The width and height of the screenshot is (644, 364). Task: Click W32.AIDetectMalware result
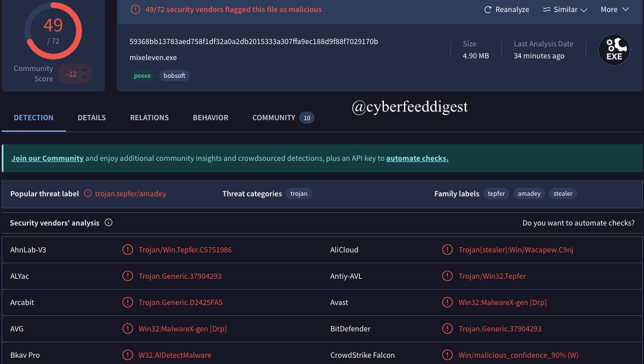pos(175,355)
